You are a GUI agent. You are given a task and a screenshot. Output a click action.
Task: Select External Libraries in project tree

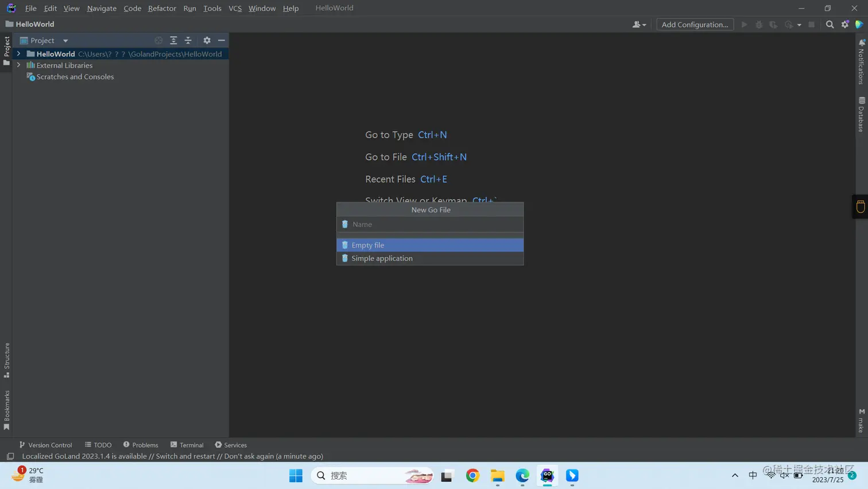click(x=64, y=66)
